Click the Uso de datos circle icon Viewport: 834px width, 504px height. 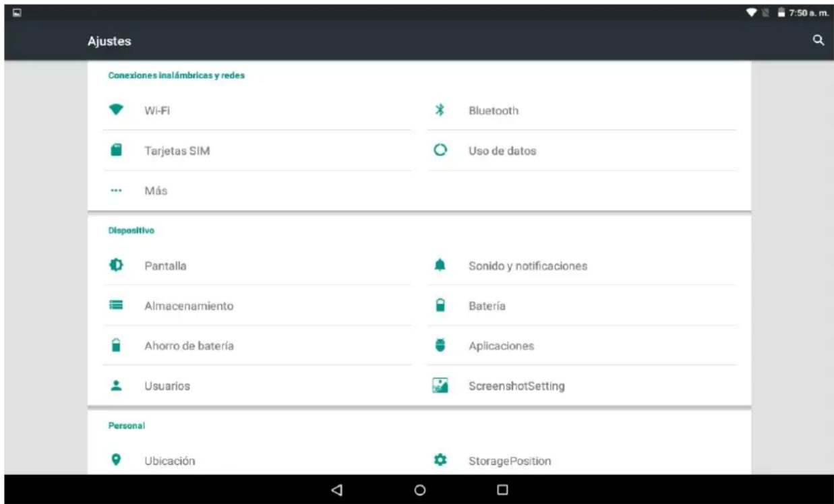click(441, 151)
